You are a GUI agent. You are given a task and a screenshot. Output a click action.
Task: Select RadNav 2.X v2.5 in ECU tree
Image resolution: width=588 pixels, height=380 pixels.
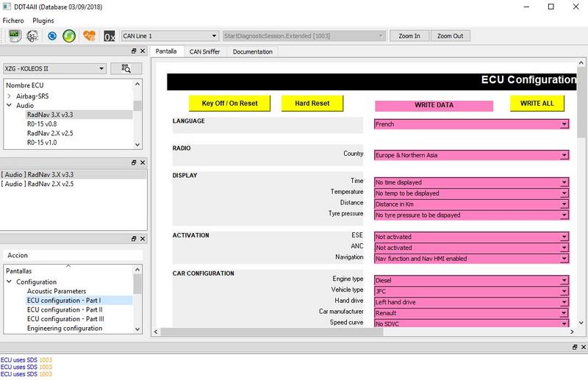50,134
